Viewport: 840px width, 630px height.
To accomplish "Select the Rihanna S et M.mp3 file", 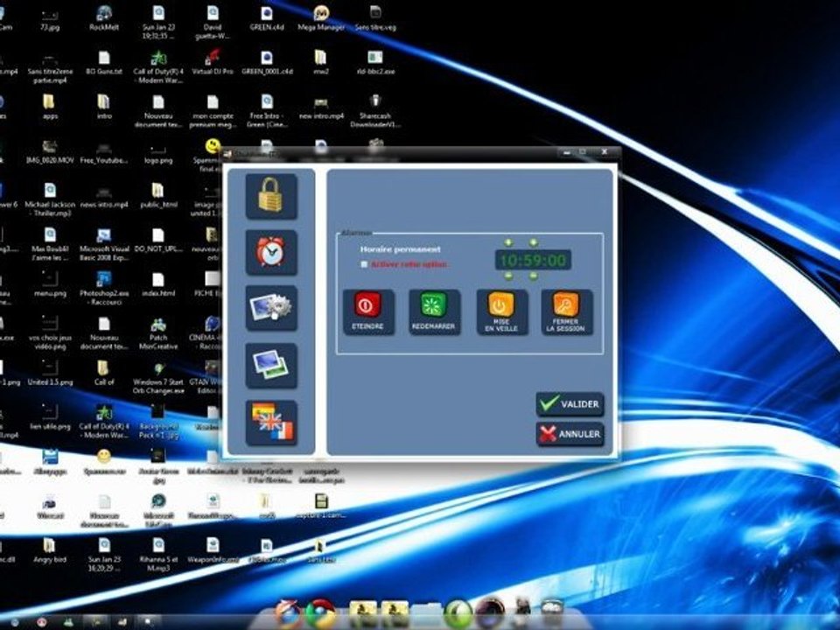I will 158,555.
